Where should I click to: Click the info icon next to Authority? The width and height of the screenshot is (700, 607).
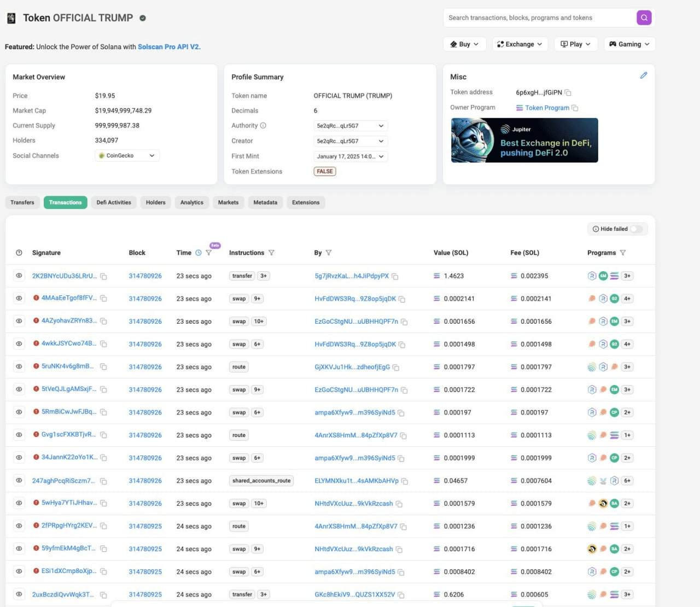[x=263, y=126]
